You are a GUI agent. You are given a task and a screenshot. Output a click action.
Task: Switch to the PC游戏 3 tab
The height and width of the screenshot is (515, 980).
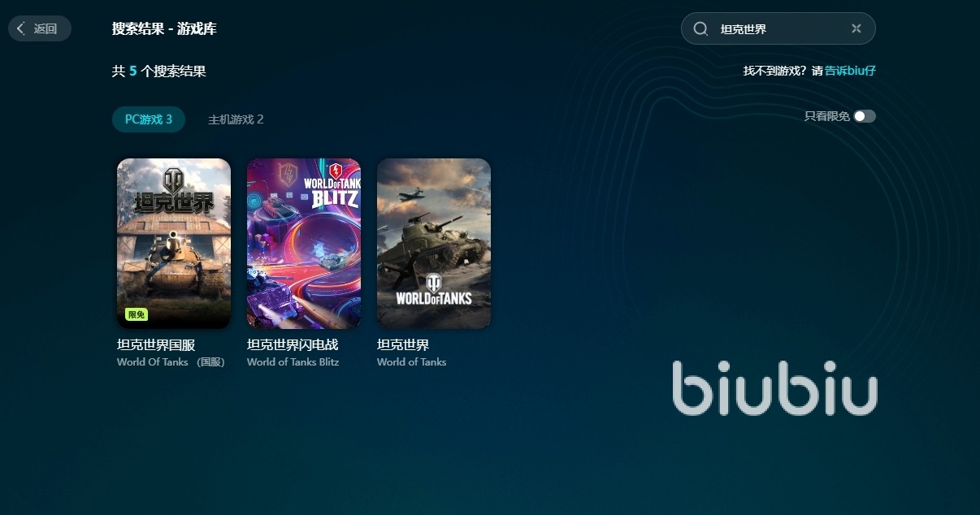pos(149,119)
